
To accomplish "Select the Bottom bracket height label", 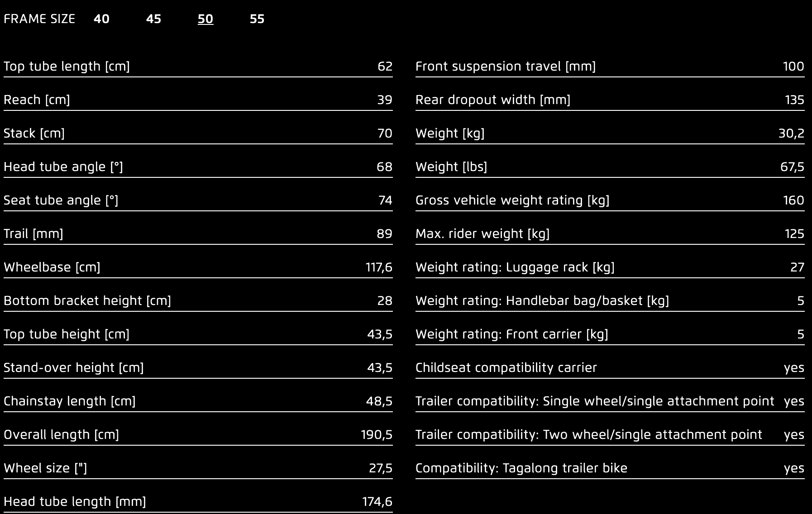I will coord(87,301).
